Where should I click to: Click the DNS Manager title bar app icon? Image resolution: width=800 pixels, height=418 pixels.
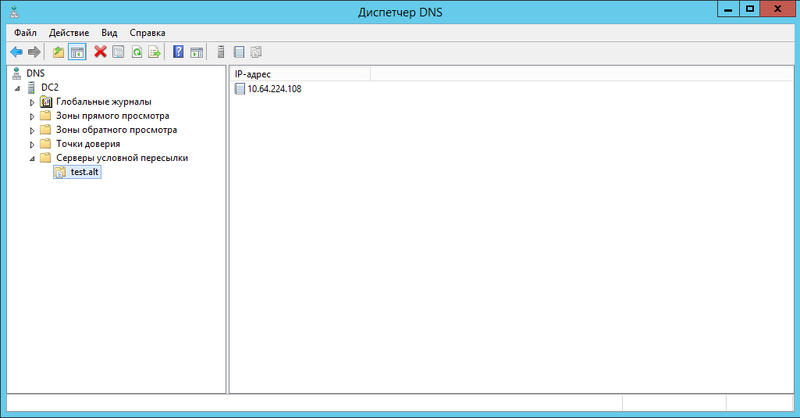(15, 12)
